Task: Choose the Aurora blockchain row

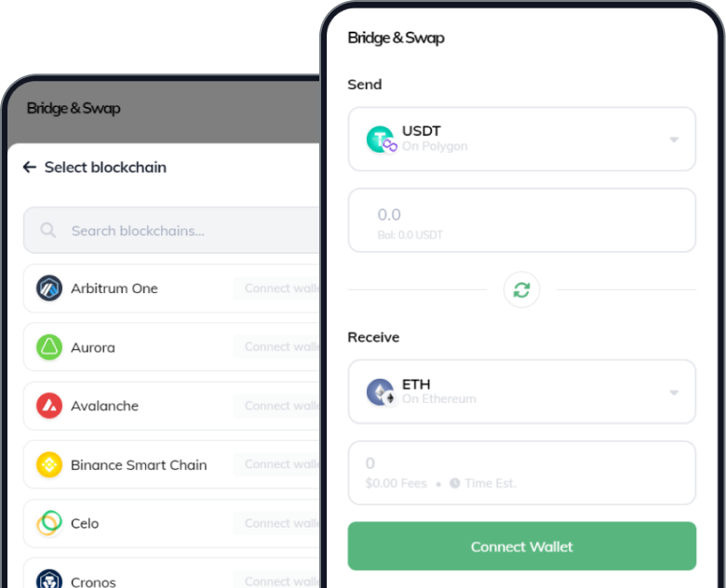Action: [x=172, y=347]
